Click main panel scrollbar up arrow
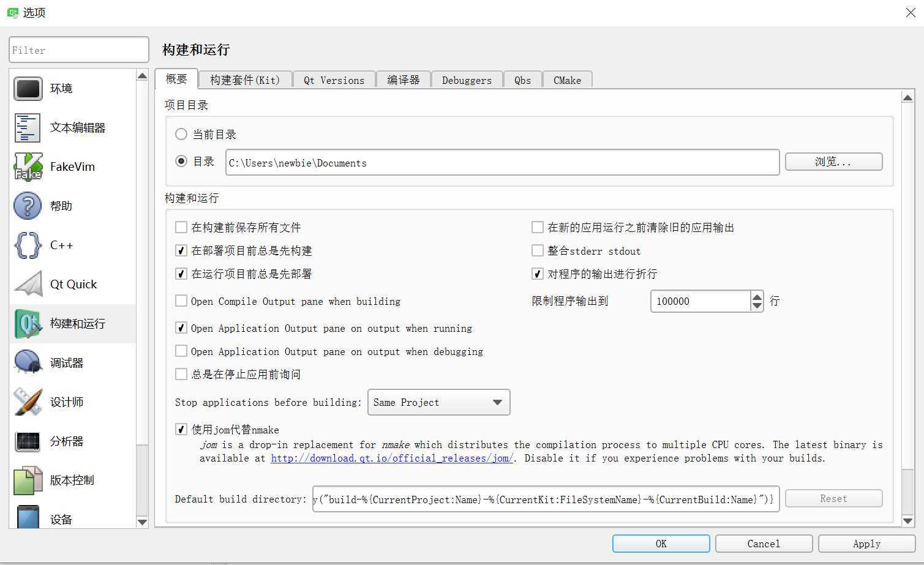 pos(908,98)
